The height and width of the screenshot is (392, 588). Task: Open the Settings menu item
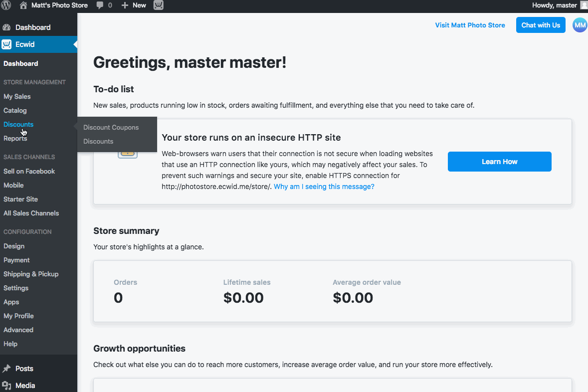point(16,288)
